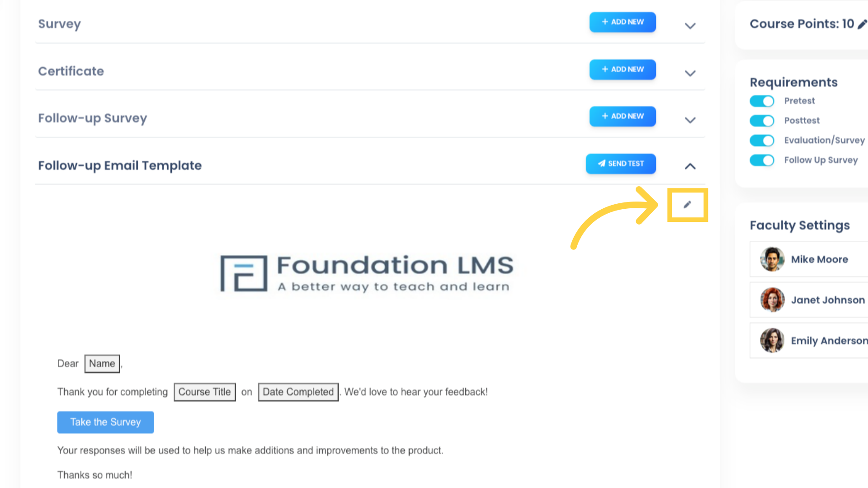Toggle the Evaluation/Survey requirement switch
Screen dimensions: 868x488
click(x=762, y=140)
